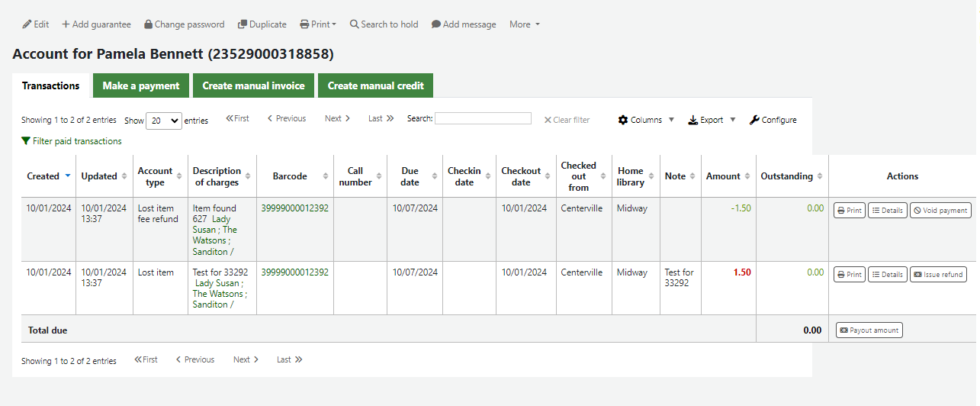This screenshot has width=980, height=406.
Task: Open the Configure wrench option
Action: tap(773, 120)
